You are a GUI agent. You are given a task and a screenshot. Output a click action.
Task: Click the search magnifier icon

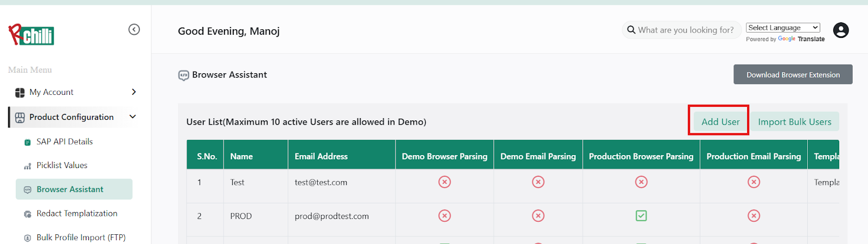tap(631, 30)
